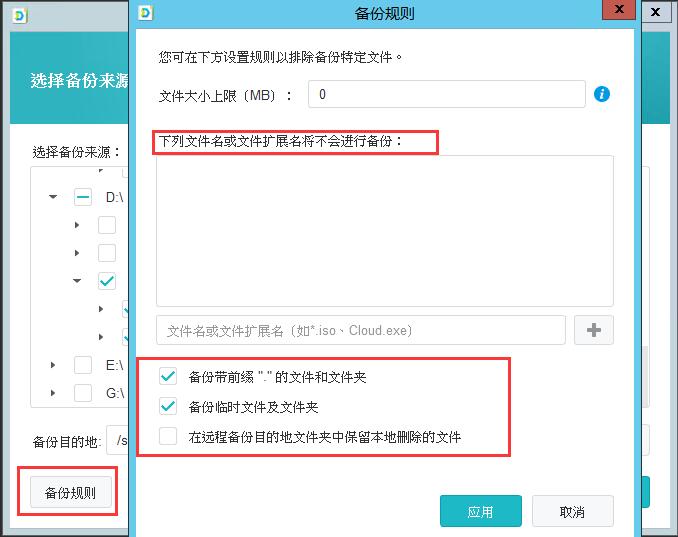Focus the file name or extension input box

point(360,330)
